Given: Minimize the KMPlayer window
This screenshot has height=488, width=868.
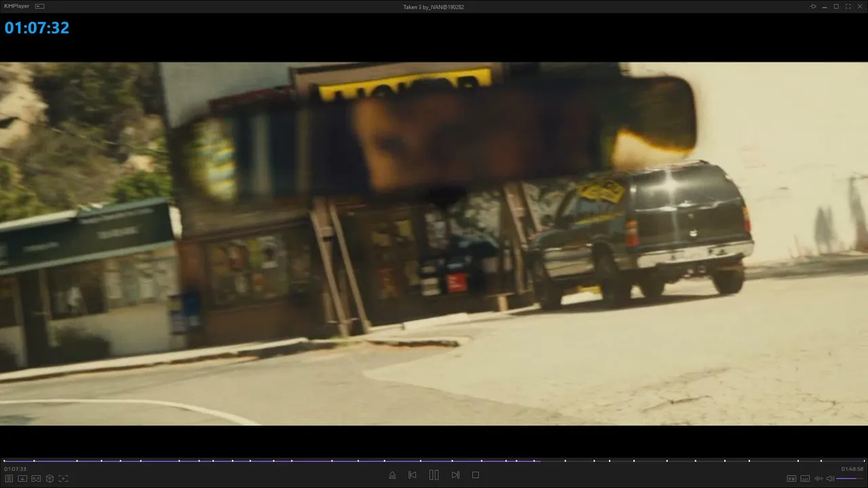Looking at the screenshot, I should point(825,7).
